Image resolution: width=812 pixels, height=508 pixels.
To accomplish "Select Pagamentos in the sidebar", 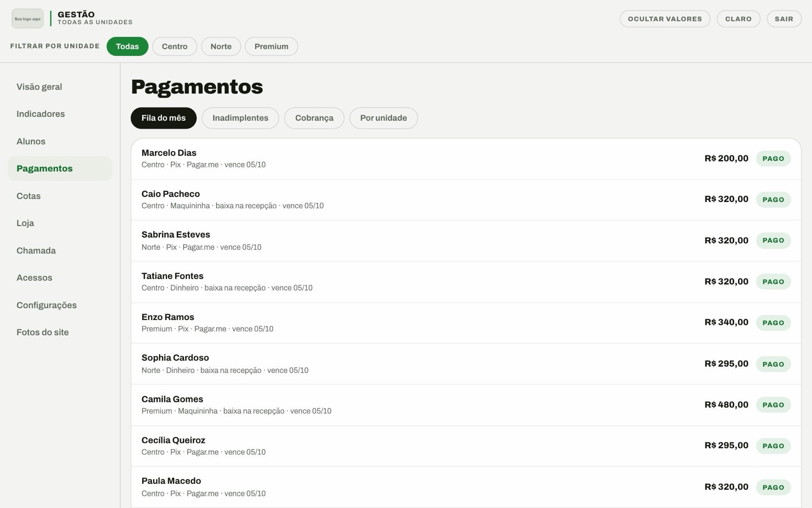I will coord(60,169).
